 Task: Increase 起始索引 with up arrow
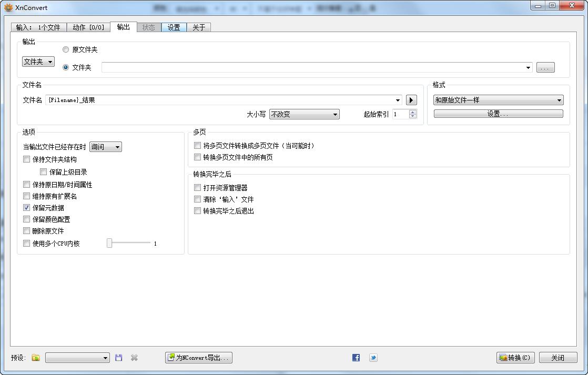[413, 112]
